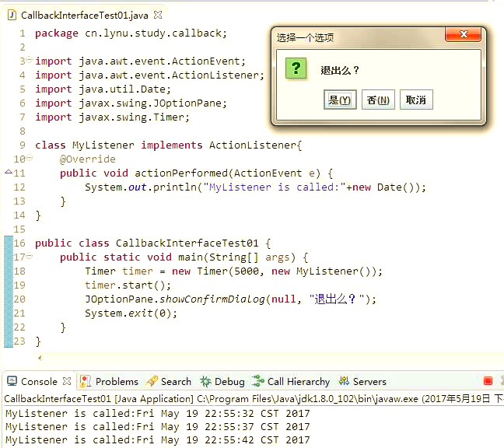Close the 选择一个选项 dialog
Image resolution: width=504 pixels, height=448 pixels.
(464, 34)
